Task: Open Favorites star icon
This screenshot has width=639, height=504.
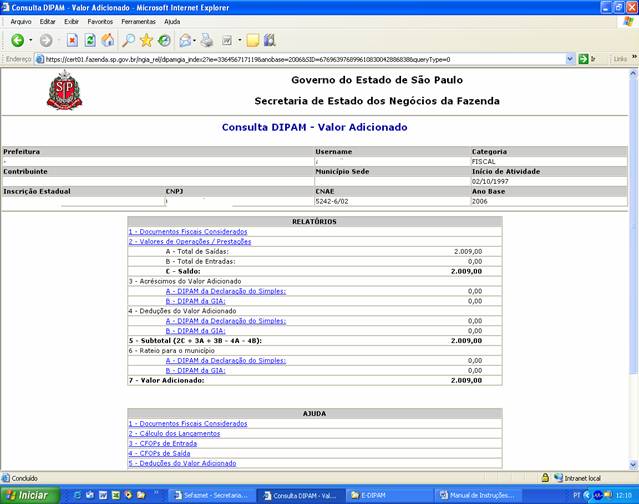Action: point(146,40)
